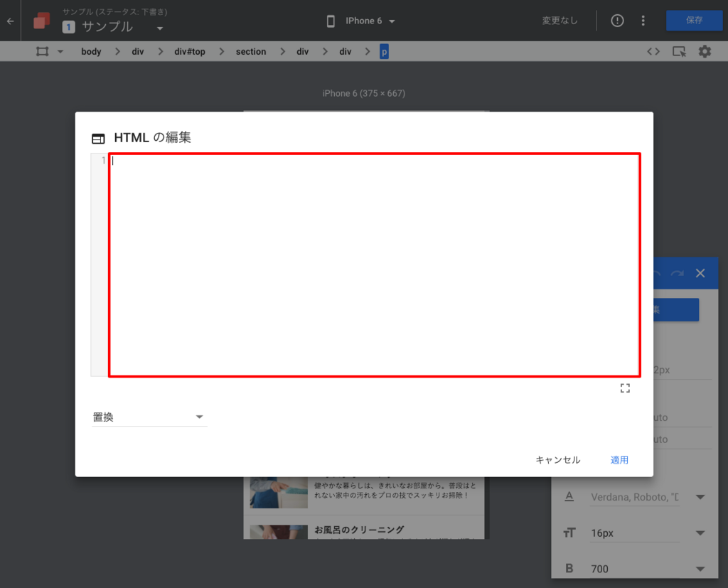Click the dialog icon beside HTML の編集 title
This screenshot has height=588, width=728.
click(97, 138)
